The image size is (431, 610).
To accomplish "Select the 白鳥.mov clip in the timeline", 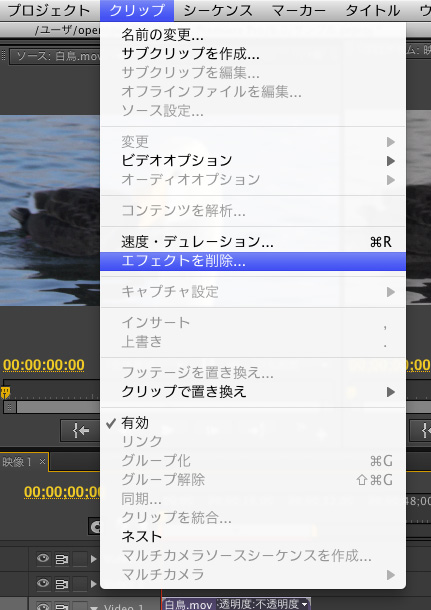I will click(x=189, y=605).
